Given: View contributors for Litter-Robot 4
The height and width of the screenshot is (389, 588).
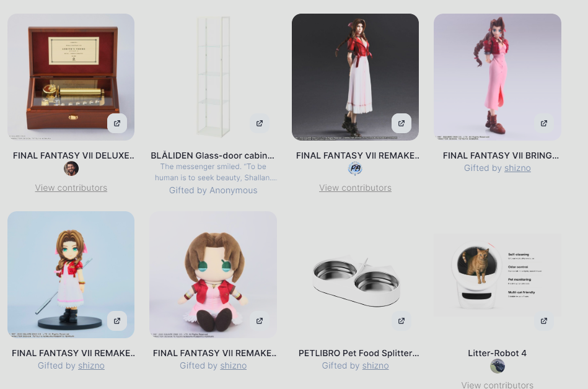Looking at the screenshot, I should (x=498, y=385).
